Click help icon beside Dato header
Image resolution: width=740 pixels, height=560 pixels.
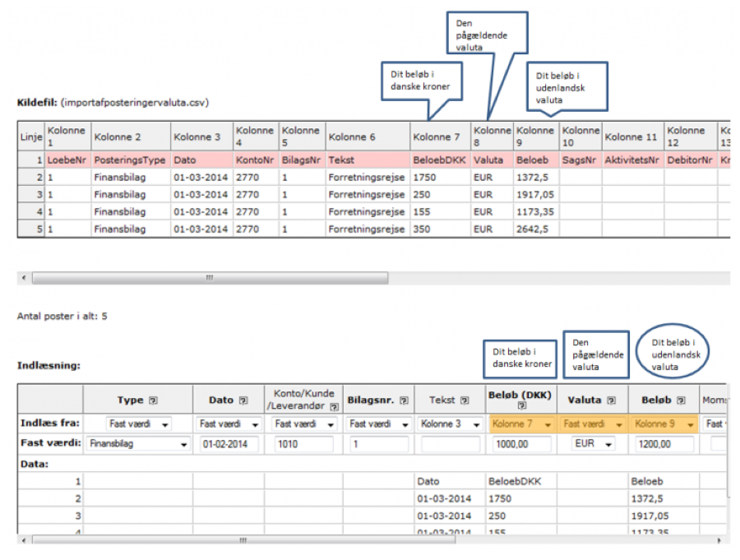(x=244, y=400)
